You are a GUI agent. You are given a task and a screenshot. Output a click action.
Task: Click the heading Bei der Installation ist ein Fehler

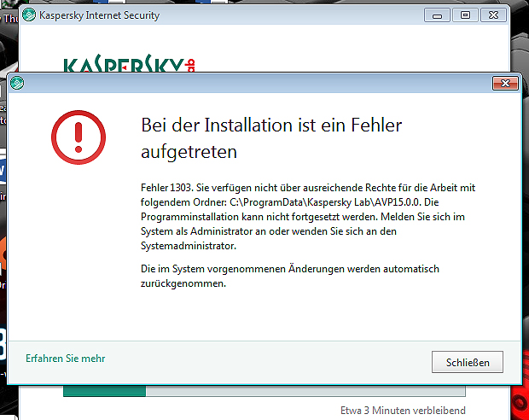tap(270, 125)
